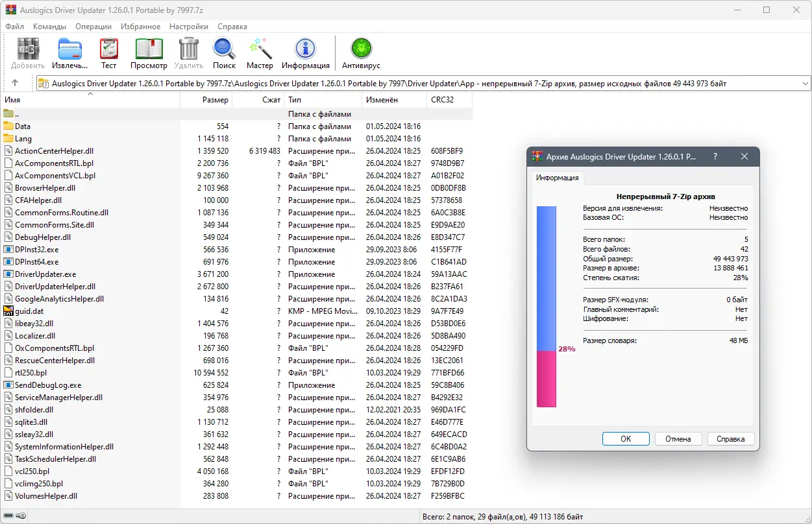Open the Избранное menu
This screenshot has width=812, height=524.
[140, 27]
